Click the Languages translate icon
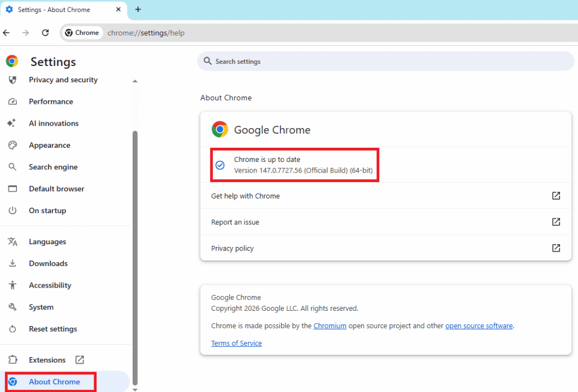578x392 pixels. click(x=12, y=241)
